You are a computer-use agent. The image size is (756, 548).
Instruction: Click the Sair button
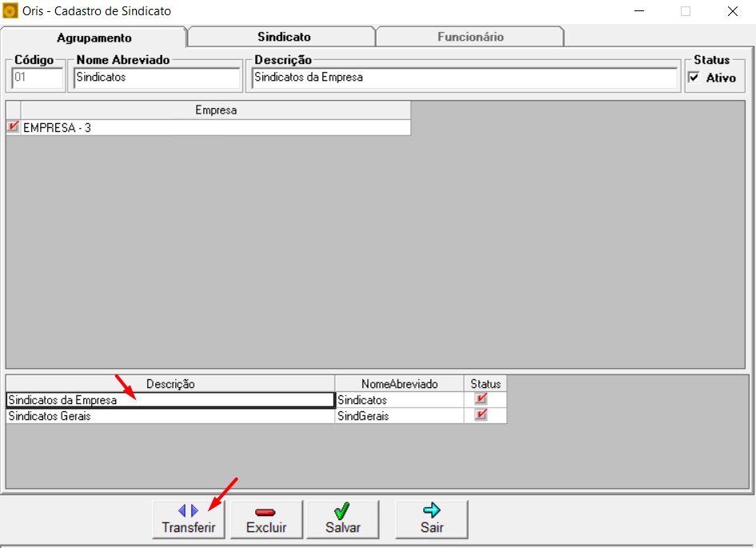point(431,519)
